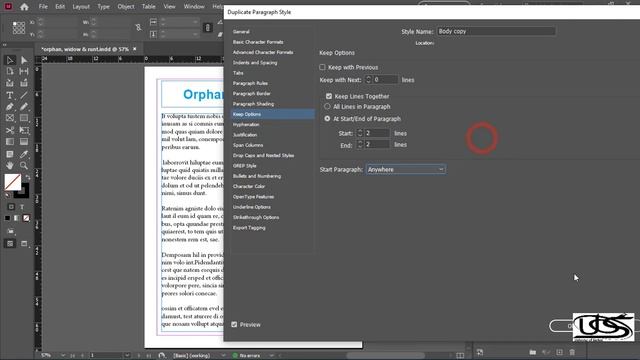Toggle the Preview checkbox
The image size is (640, 360).
click(234, 324)
